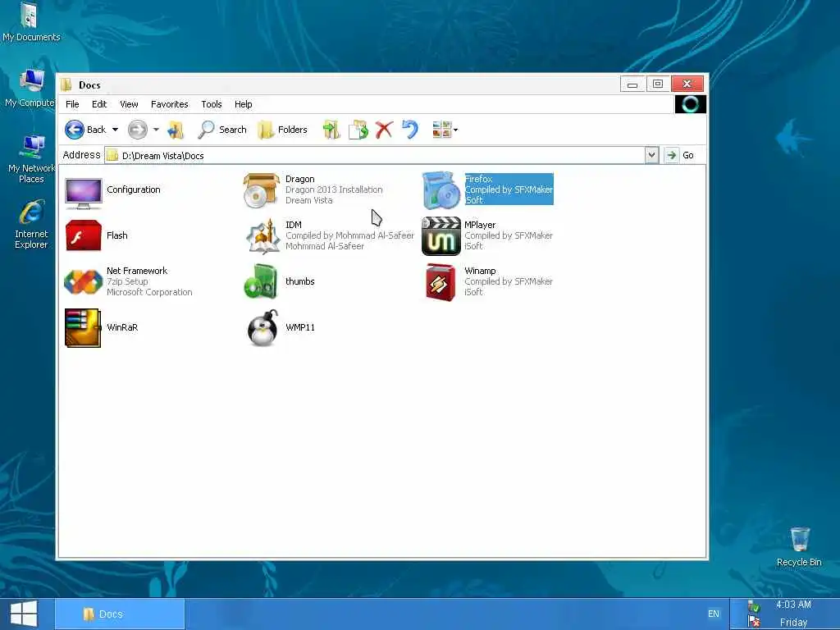Open the Help menu

(x=243, y=104)
